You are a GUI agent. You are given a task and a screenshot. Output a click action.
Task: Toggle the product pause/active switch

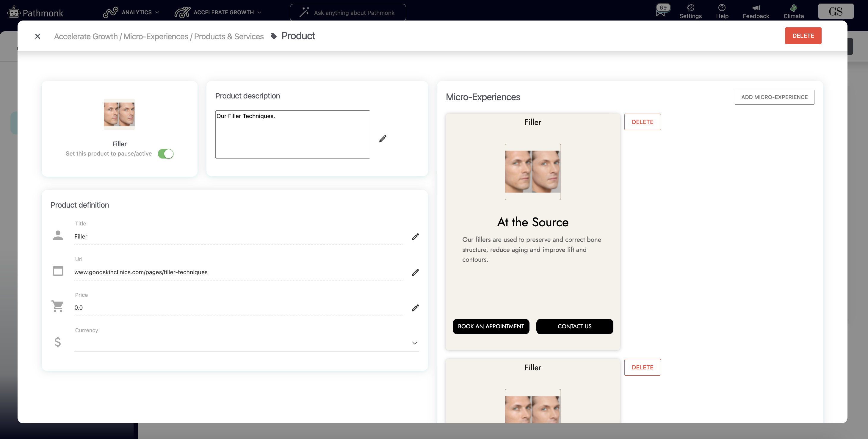click(165, 154)
